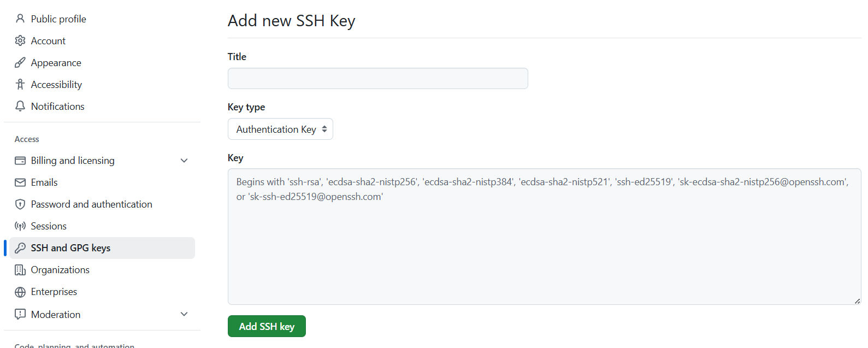The height and width of the screenshot is (348, 868).
Task: Expand the Billing and licensing section
Action: [x=184, y=160]
